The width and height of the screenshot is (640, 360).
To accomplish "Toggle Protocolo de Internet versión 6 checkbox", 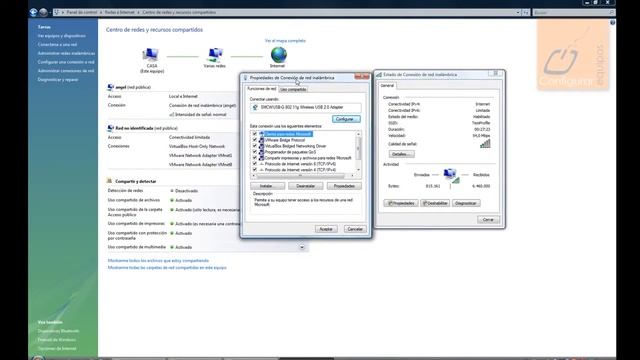I will (255, 164).
